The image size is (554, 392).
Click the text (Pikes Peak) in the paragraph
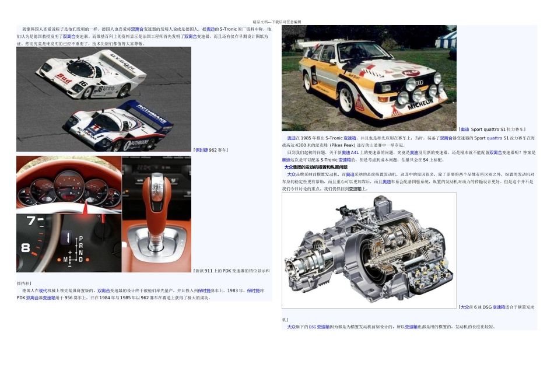coord(342,145)
